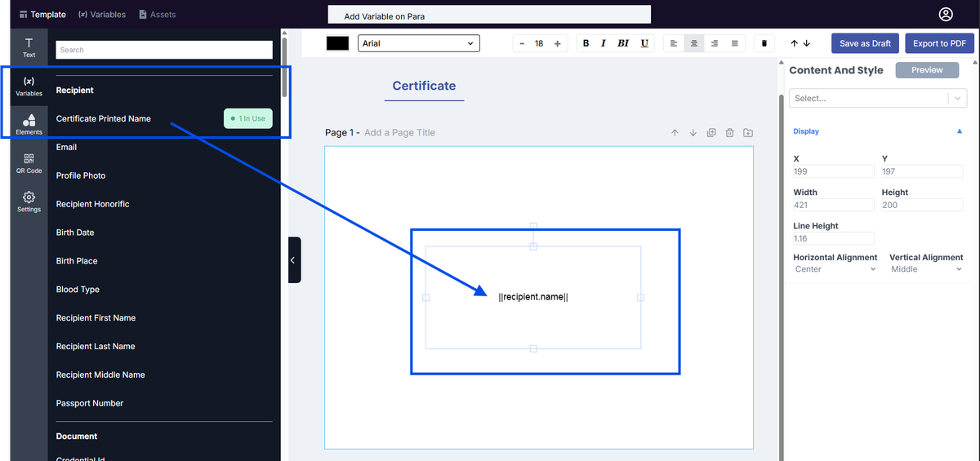Select Recipient Last Name variable
The height and width of the screenshot is (461, 980).
click(96, 347)
